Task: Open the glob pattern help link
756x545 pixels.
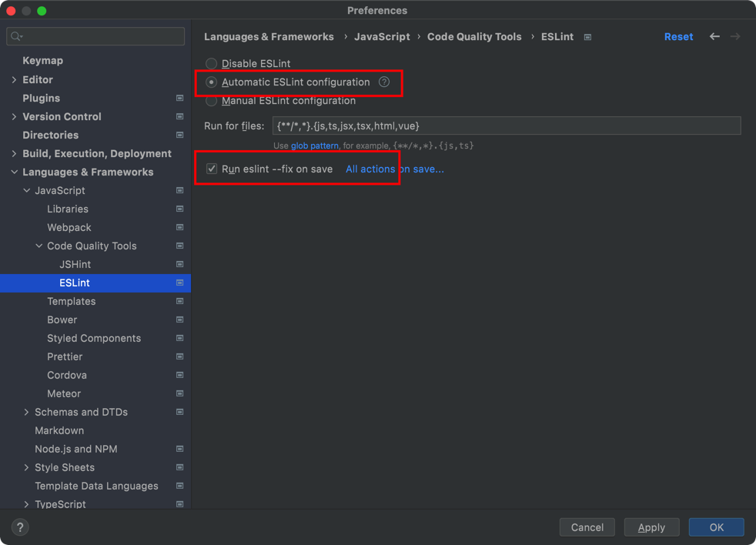Action: point(314,145)
